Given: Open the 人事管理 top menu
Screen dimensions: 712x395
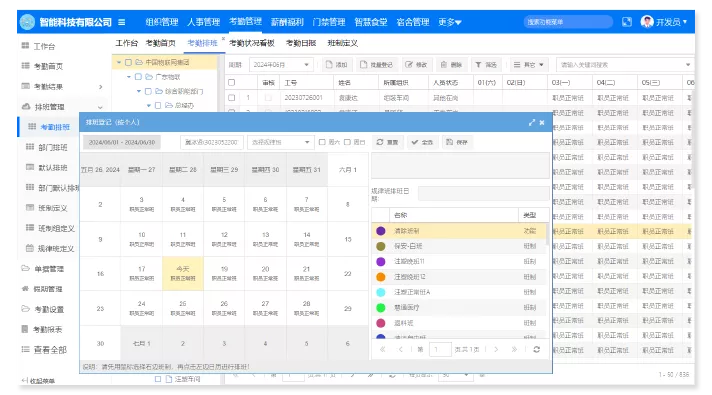Looking at the screenshot, I should [203, 22].
